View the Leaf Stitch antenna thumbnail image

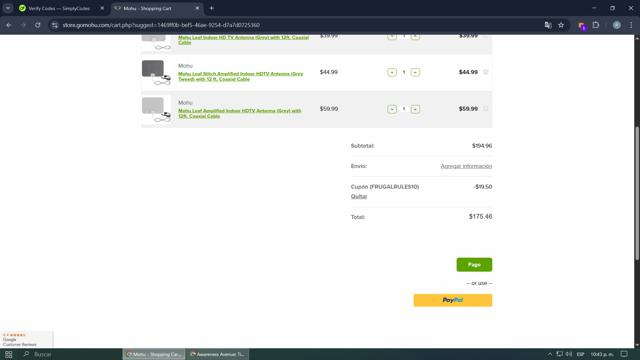click(156, 73)
